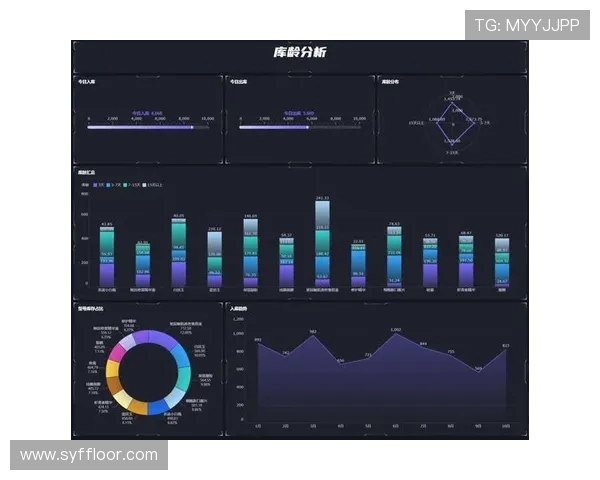
Task: Open the www.syffloor.com watermark link
Action: 89,455
